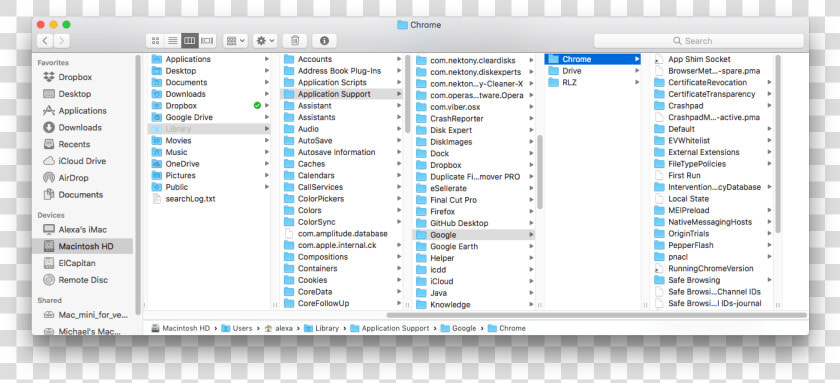This screenshot has height=383, width=840.
Task: Select the Chrome folder in fourth column
Action: tap(592, 59)
